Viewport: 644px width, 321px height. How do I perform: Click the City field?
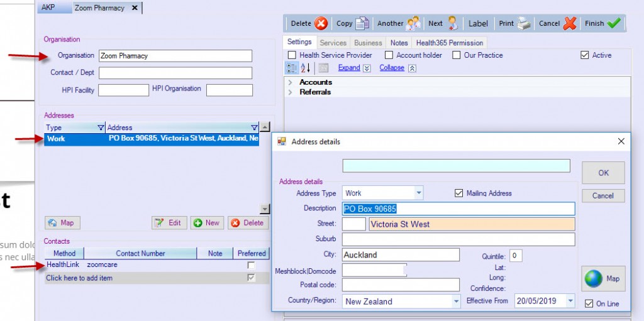point(401,255)
